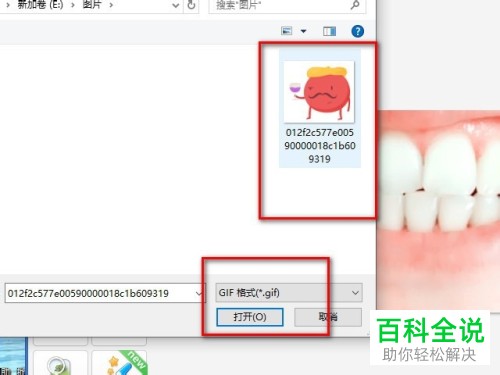Select 图片 in the address path
500x375 pixels.
point(92,5)
